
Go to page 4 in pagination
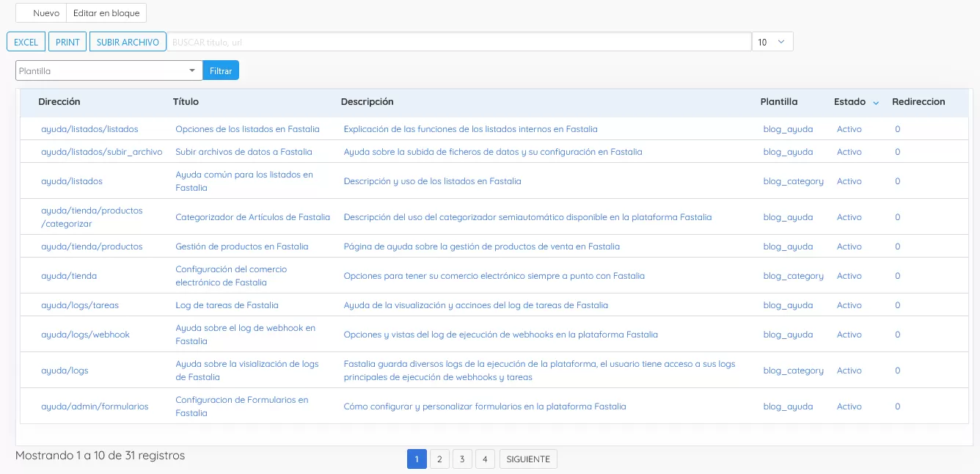[x=484, y=459]
